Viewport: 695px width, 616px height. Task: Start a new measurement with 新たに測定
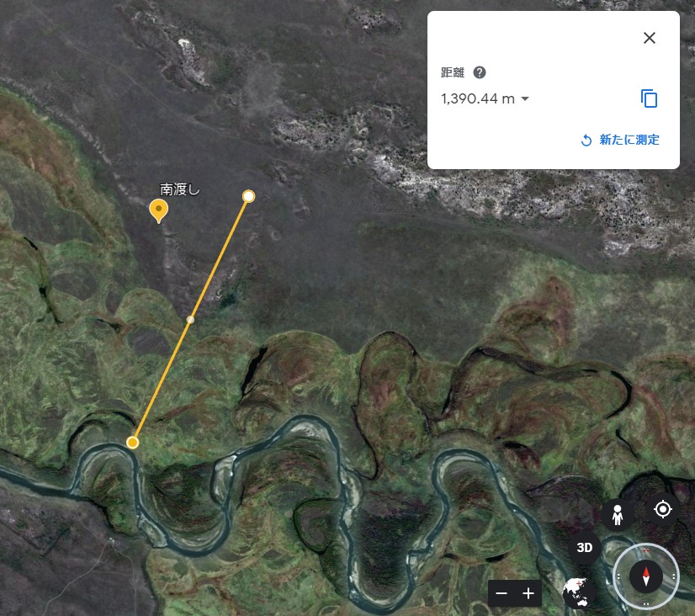pos(620,140)
